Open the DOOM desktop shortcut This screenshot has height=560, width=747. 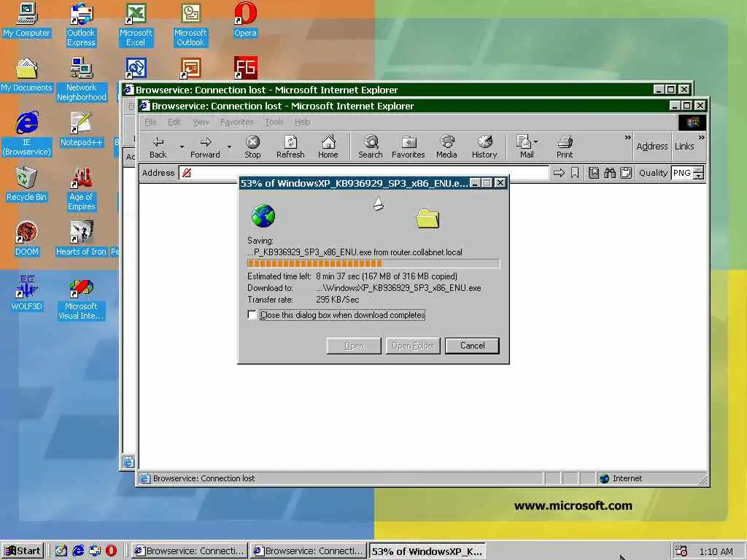(27, 238)
